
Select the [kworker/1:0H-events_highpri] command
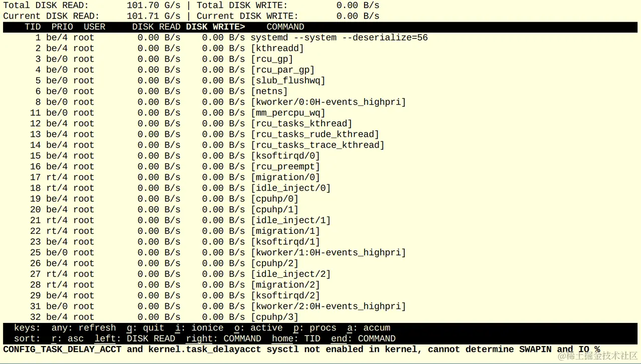329,253
